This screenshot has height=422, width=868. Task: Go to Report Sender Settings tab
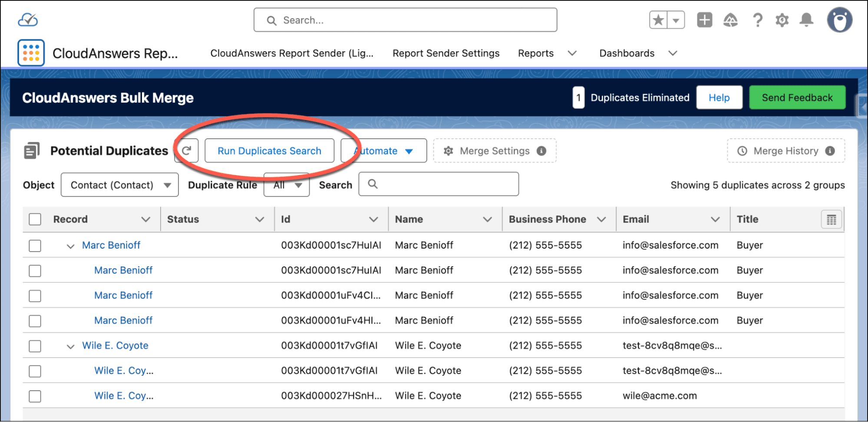pyautogui.click(x=446, y=53)
